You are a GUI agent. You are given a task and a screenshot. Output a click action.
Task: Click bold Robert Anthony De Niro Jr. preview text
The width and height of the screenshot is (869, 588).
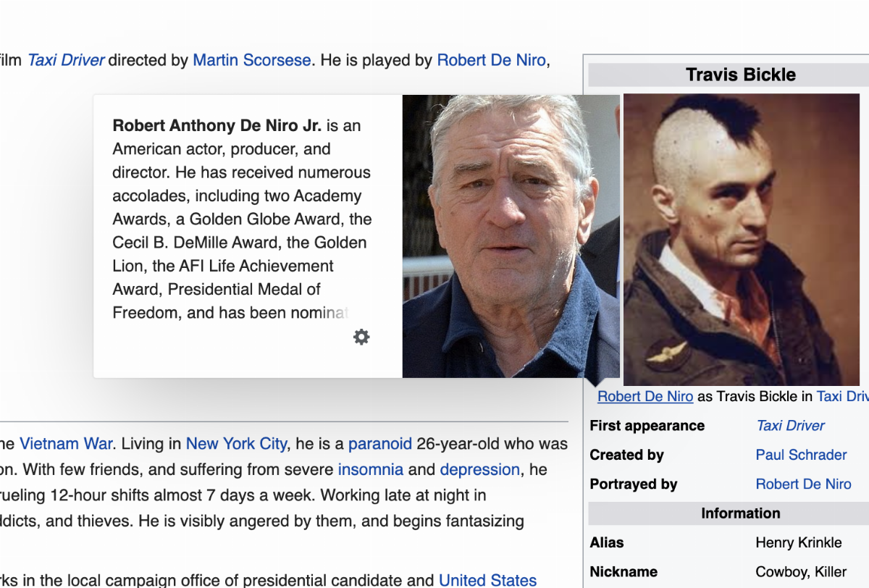(x=217, y=126)
